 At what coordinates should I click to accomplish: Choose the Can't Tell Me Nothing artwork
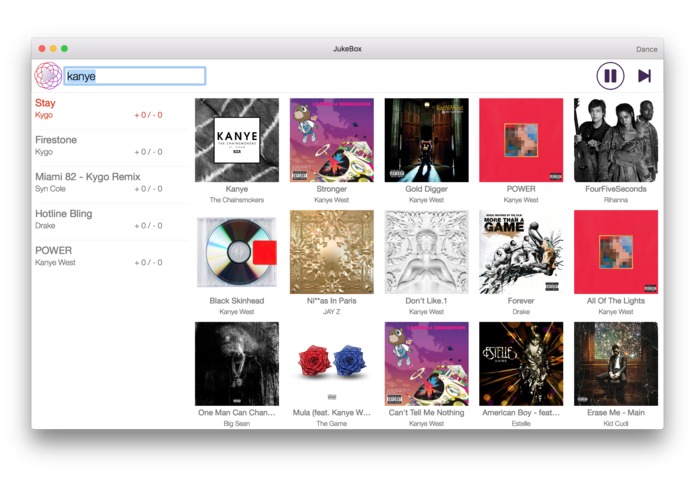426,364
